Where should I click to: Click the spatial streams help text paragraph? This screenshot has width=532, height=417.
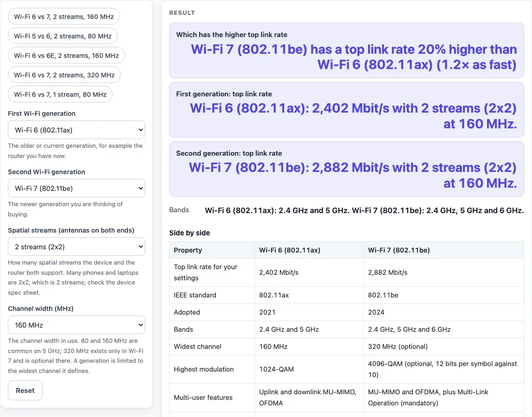(x=73, y=278)
